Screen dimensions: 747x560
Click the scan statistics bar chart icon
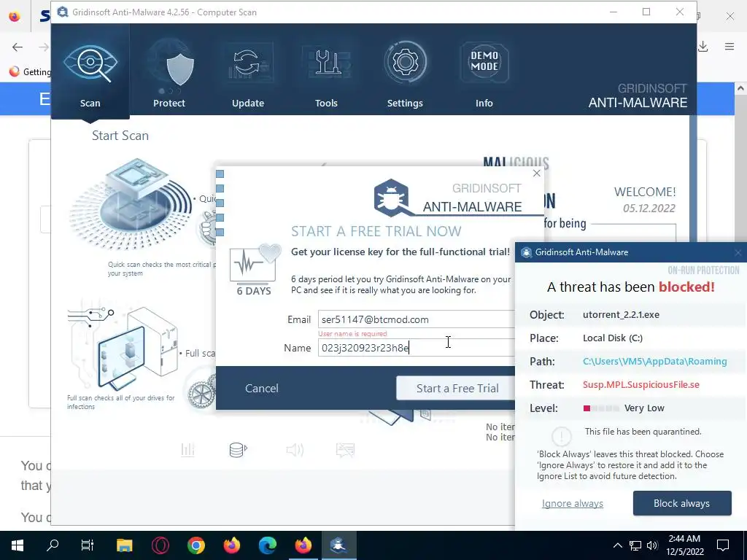coord(187,449)
